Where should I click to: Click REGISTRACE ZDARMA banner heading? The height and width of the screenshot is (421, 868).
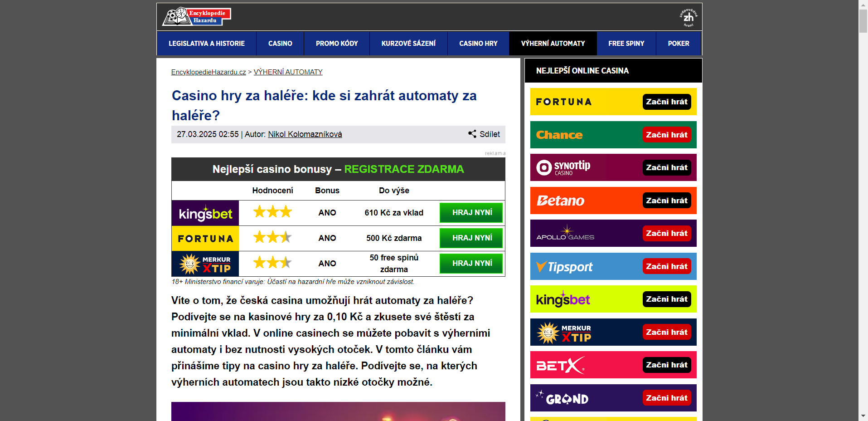[404, 169]
